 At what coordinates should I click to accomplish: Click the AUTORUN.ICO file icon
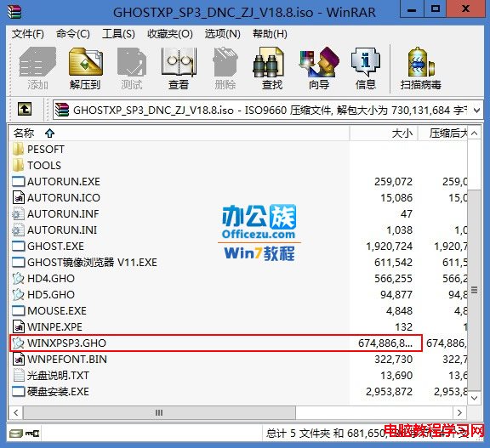pos(18,197)
